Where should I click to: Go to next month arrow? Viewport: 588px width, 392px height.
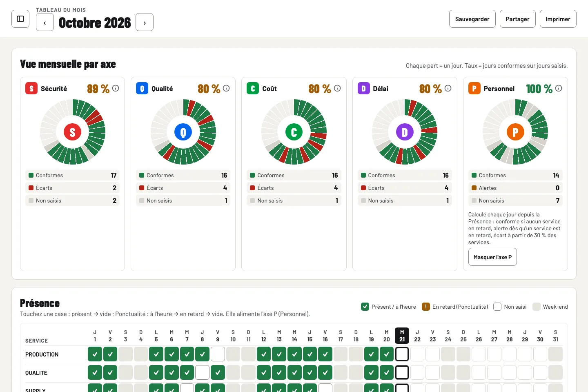coord(145,22)
